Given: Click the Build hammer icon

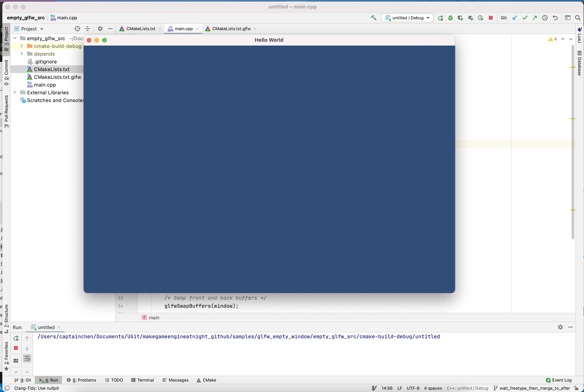Looking at the screenshot, I should [374, 18].
